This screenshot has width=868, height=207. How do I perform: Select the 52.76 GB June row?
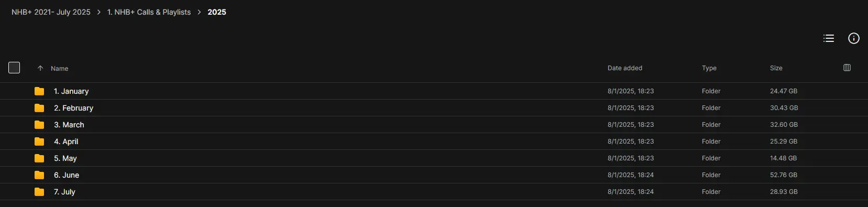pos(434,175)
